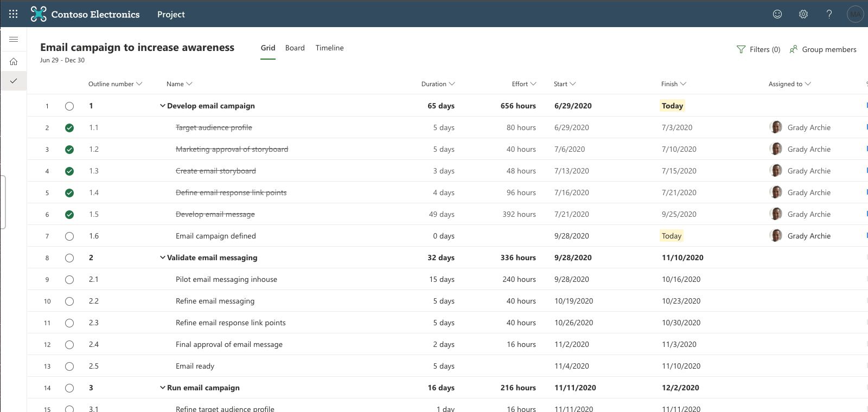Open task name Pilot email messaging inhouse
The height and width of the screenshot is (412, 868).
pyautogui.click(x=226, y=279)
